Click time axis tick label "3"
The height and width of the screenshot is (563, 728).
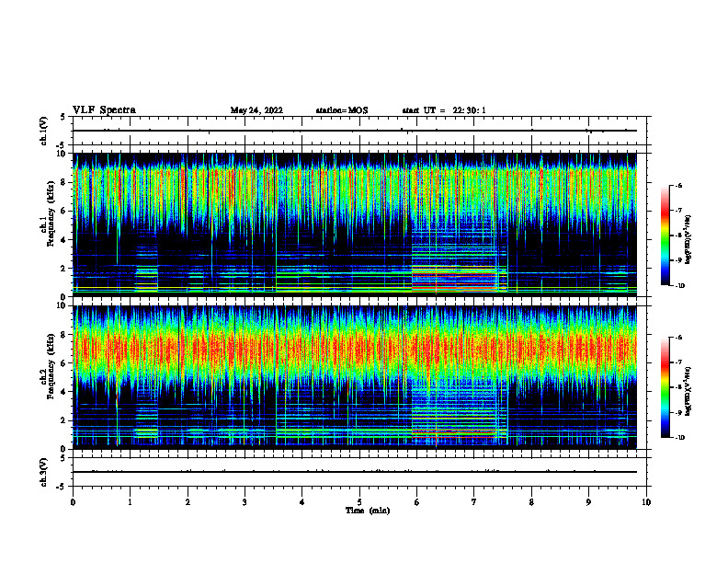click(245, 502)
